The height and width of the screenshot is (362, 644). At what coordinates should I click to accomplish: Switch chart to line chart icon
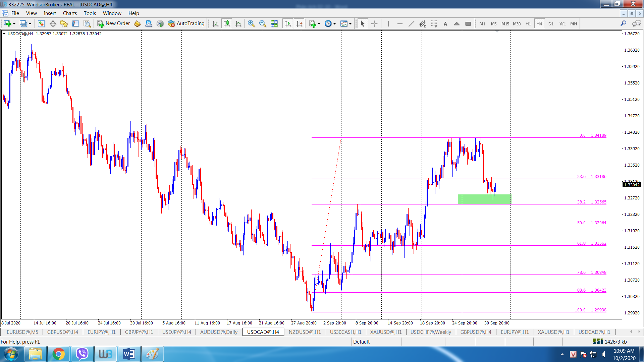click(238, 23)
